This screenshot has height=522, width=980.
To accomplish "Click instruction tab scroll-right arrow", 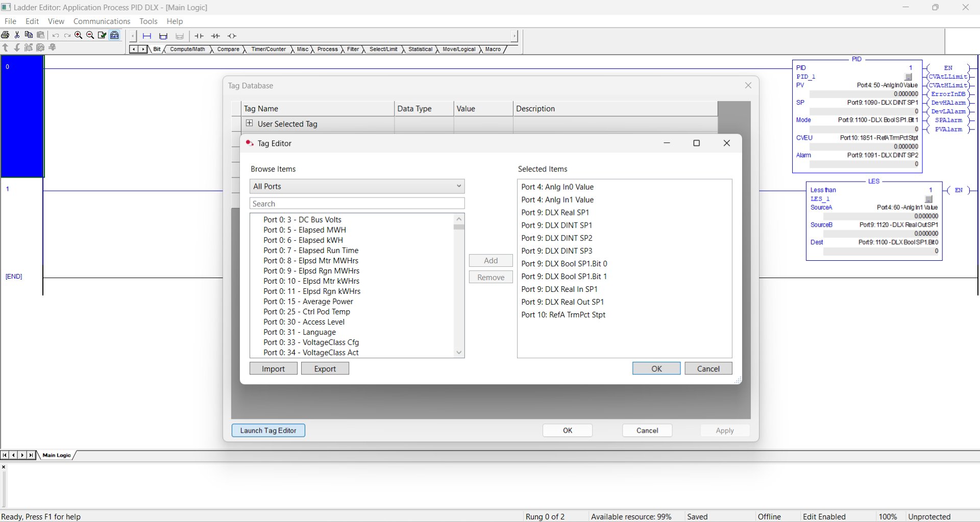I will 143,49.
